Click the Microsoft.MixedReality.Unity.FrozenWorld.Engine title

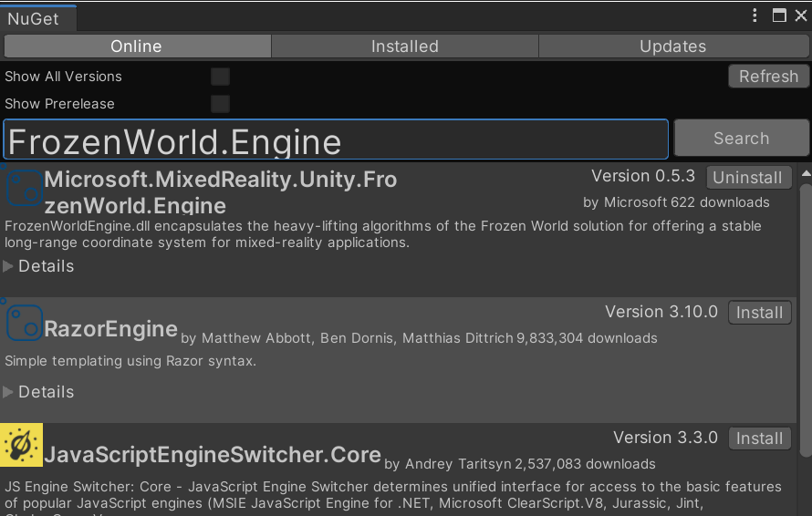(x=221, y=192)
